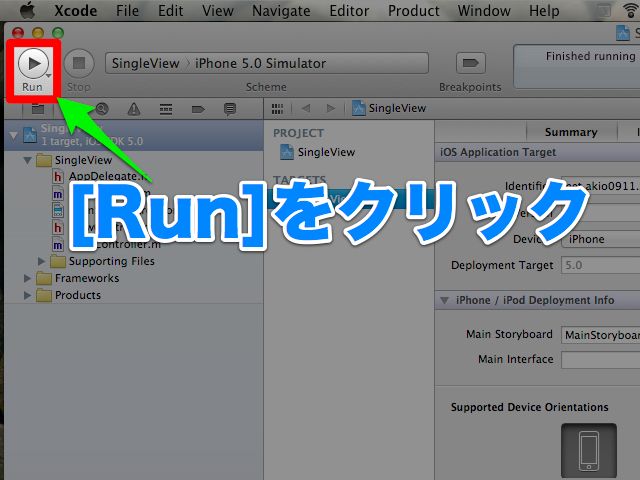Screen dimensions: 640x480
Task: Collapse the SingleView group folder triangle
Action: [27, 160]
